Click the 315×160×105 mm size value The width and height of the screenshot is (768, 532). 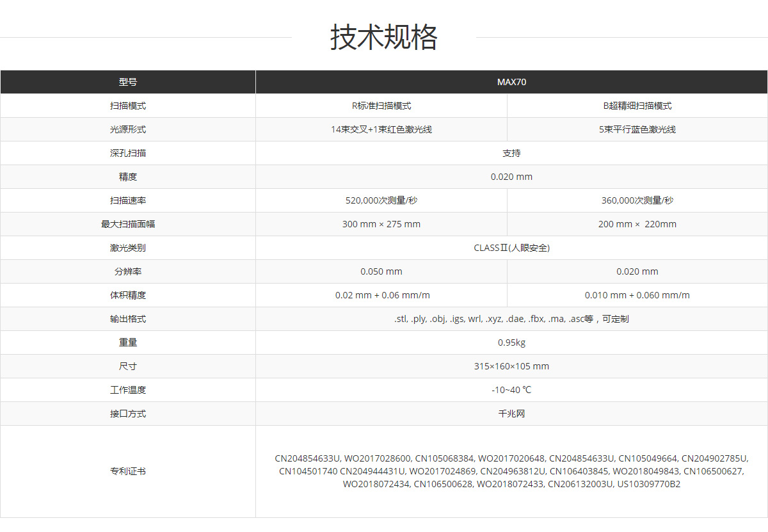[511, 366]
